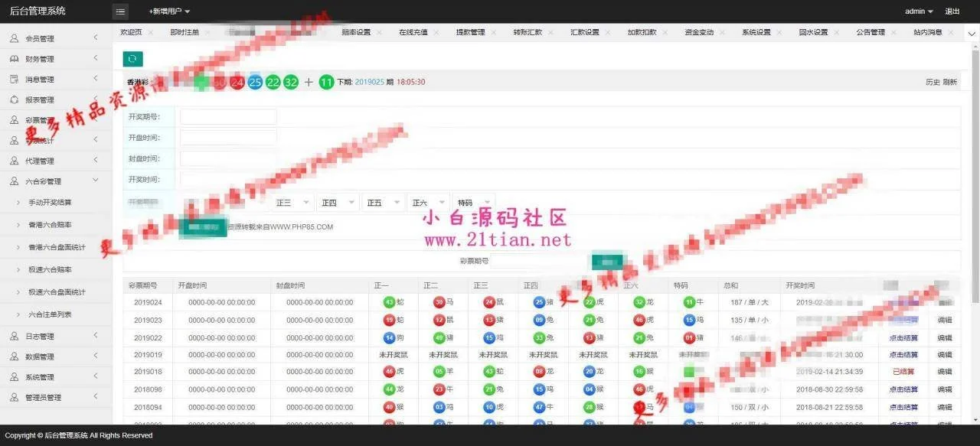This screenshot has width=980, height=446.
Task: Click the green refresh icon button
Action: click(132, 59)
